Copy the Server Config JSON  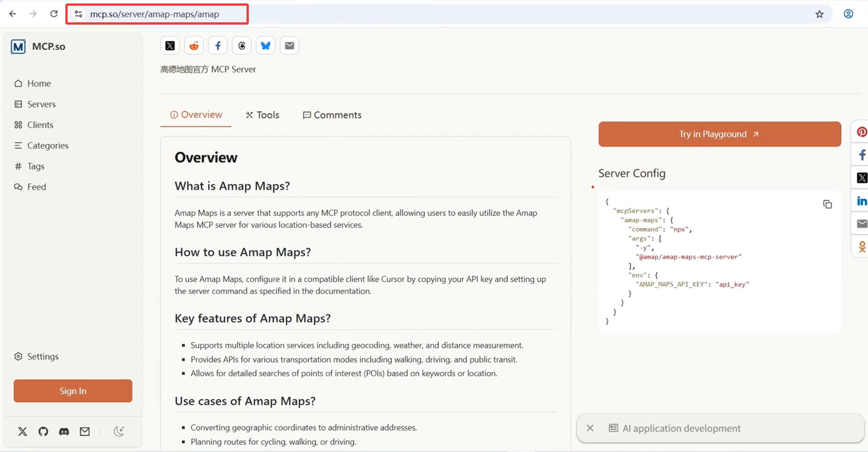(827, 204)
